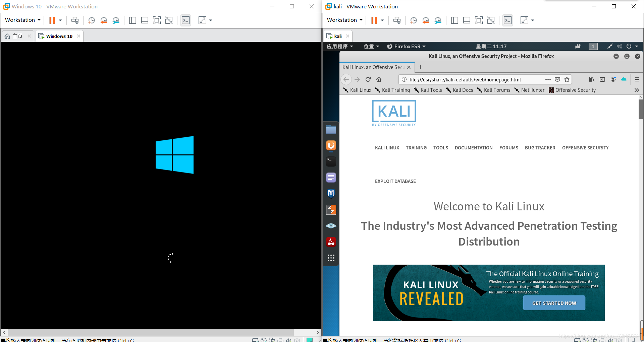This screenshot has width=644, height=342.
Task: Send Ctrl+Alt+Del to kali VM
Action: (x=397, y=20)
